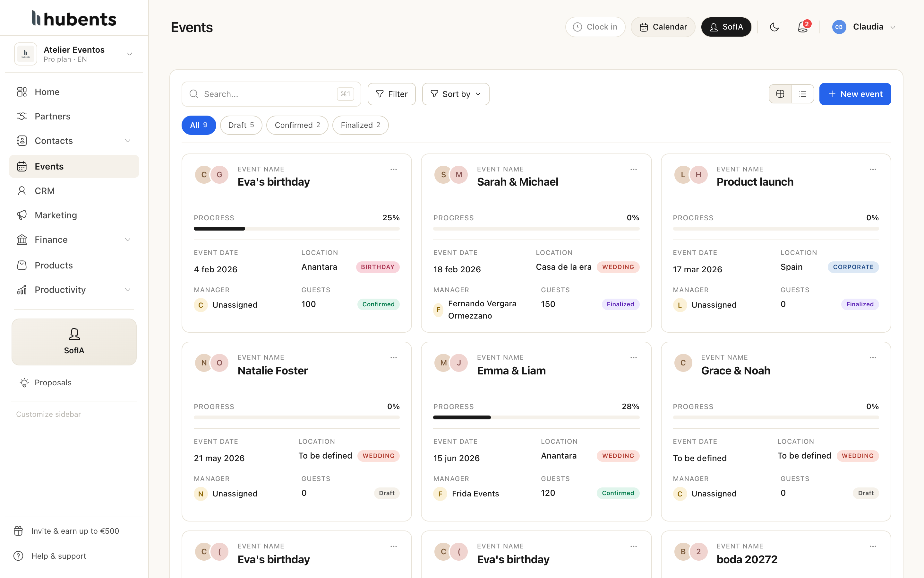Click the Contacts address book icon
The image size is (924, 578).
pyautogui.click(x=22, y=141)
